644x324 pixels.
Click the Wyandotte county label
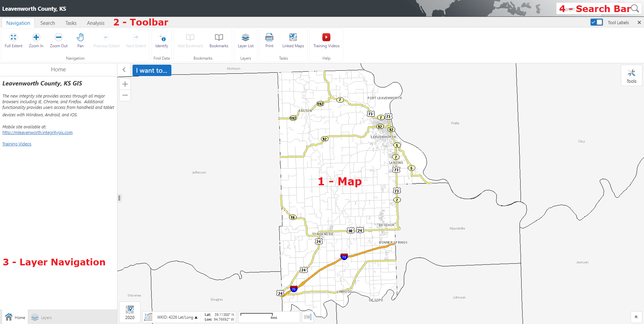tap(457, 229)
